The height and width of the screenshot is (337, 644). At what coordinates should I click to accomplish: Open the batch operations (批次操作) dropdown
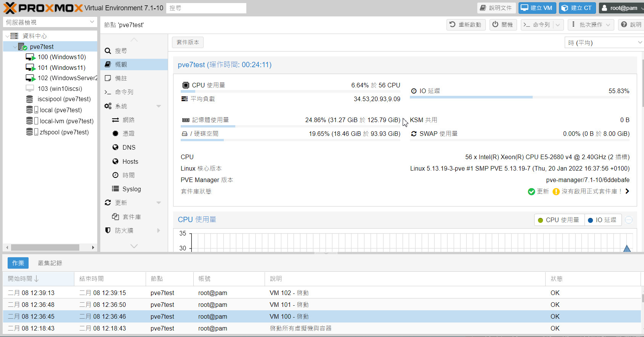[591, 25]
